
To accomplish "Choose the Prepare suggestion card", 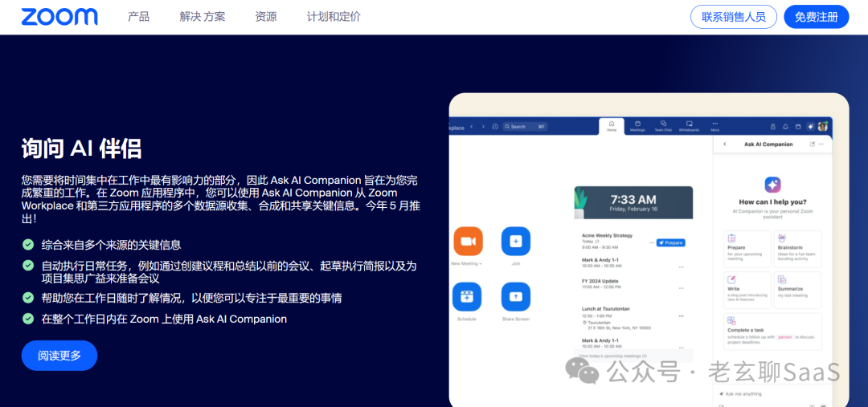I will (x=747, y=249).
